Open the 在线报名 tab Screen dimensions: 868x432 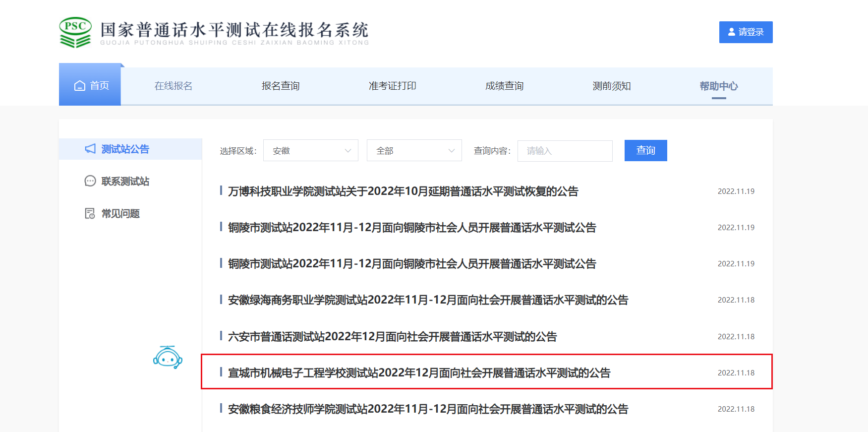coord(174,86)
